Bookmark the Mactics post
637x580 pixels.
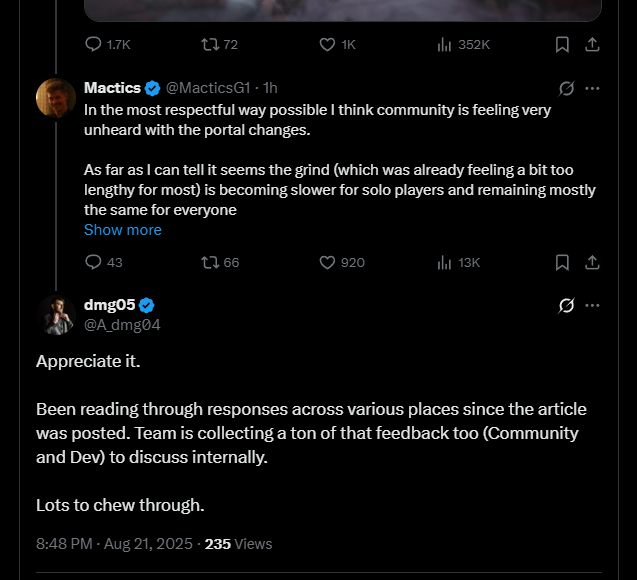click(x=562, y=262)
